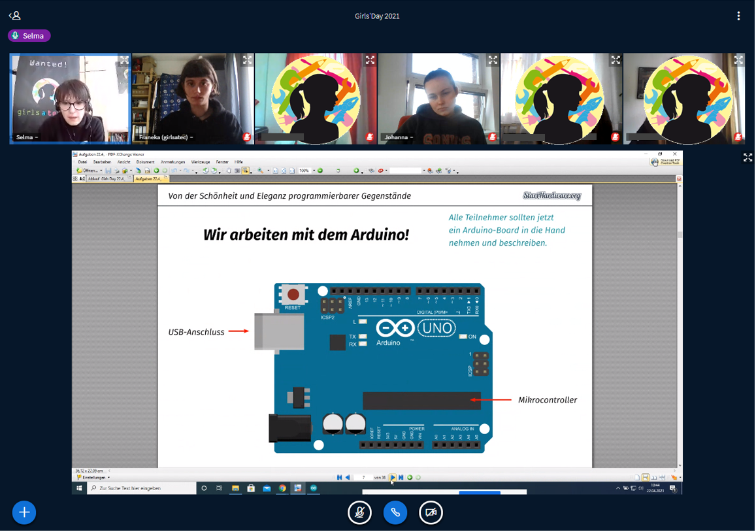756x532 pixels.
Task: Open the Werkzeuge menu
Action: tap(201, 162)
